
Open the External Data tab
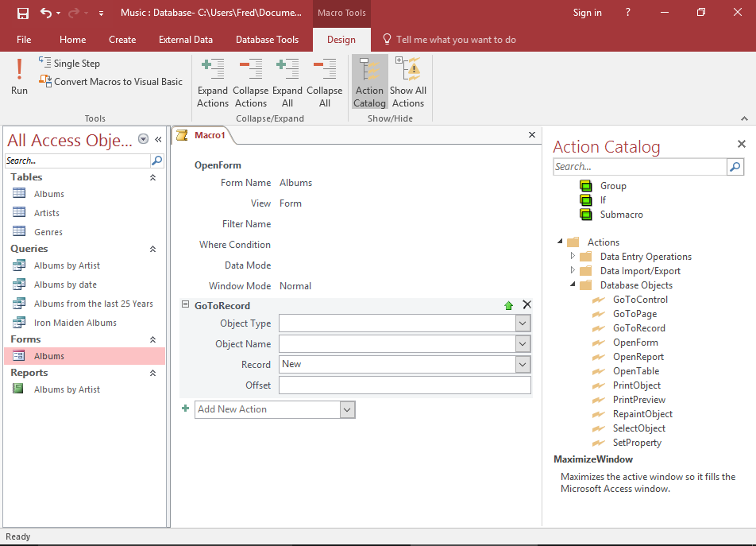(x=186, y=40)
